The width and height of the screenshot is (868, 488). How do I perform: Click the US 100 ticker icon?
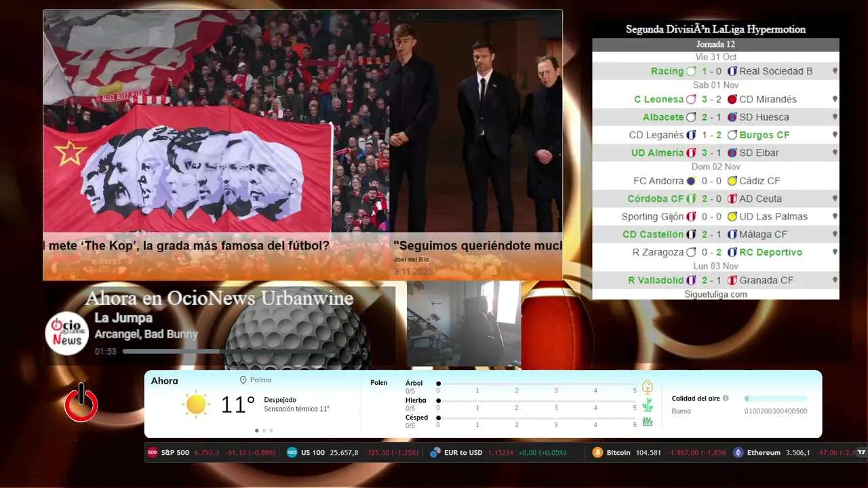(292, 453)
